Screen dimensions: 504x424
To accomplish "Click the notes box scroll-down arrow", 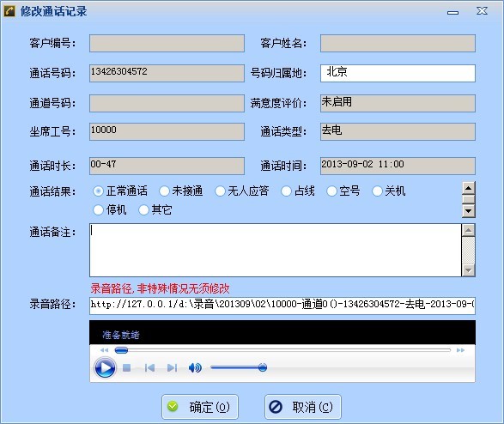I will 468,270.
